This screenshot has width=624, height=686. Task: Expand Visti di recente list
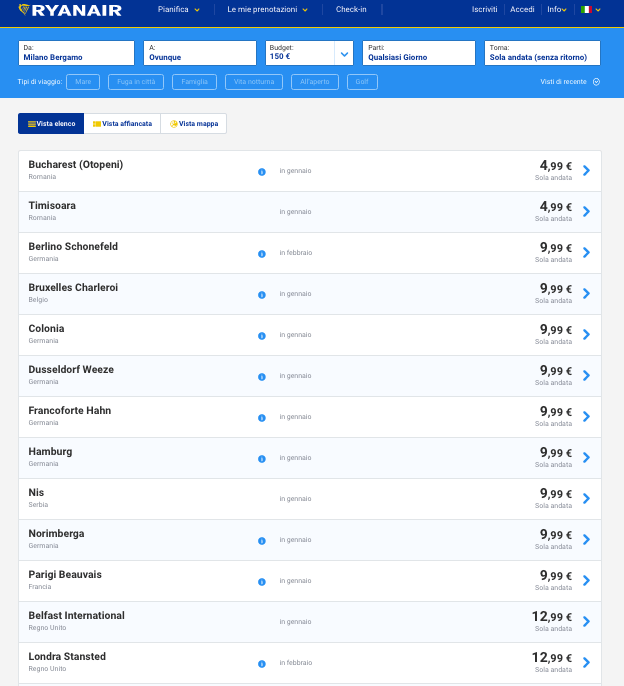(570, 82)
